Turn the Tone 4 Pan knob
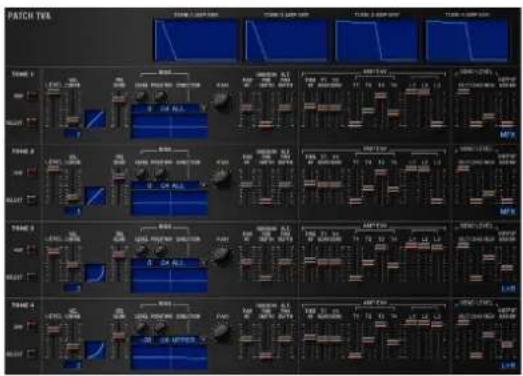The width and height of the screenshot is (523, 376). pos(221,331)
